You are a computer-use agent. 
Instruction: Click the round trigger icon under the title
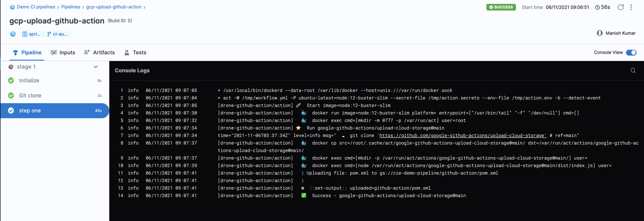coord(13,34)
